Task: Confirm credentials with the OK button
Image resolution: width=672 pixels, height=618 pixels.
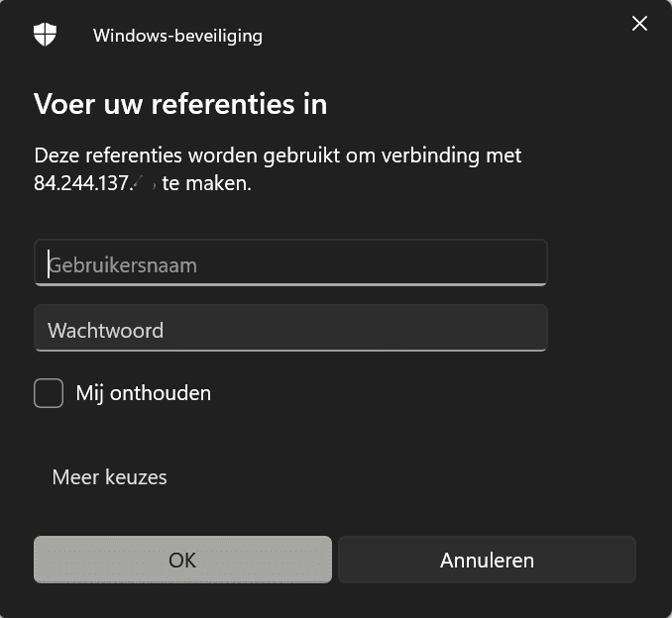Action: pyautogui.click(x=182, y=560)
